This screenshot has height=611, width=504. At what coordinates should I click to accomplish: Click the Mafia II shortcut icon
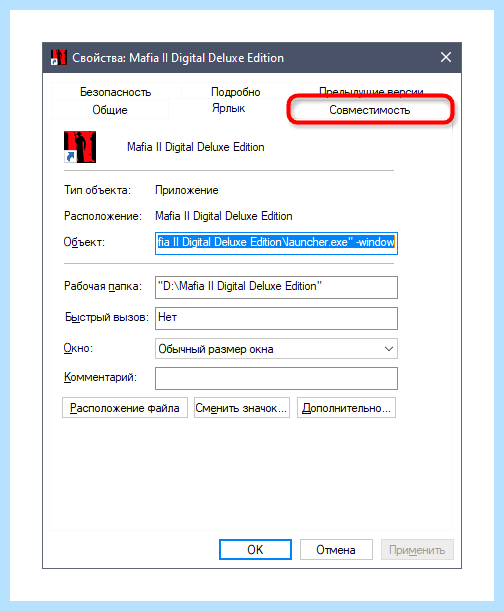(80, 147)
